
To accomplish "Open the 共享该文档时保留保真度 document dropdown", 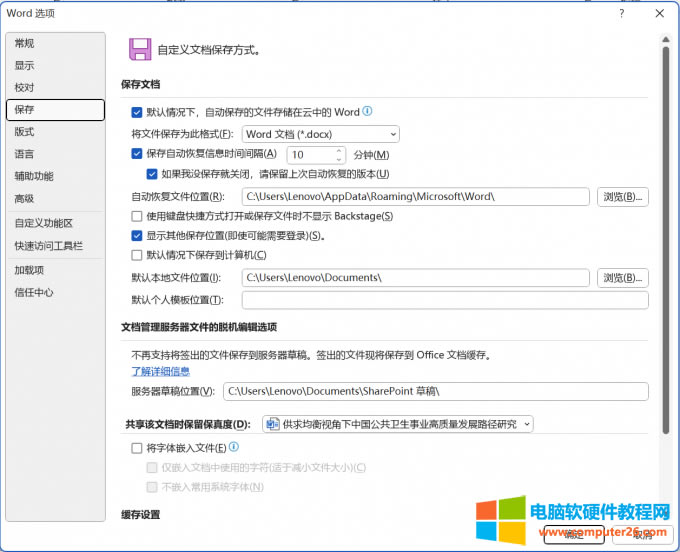I will pos(398,424).
